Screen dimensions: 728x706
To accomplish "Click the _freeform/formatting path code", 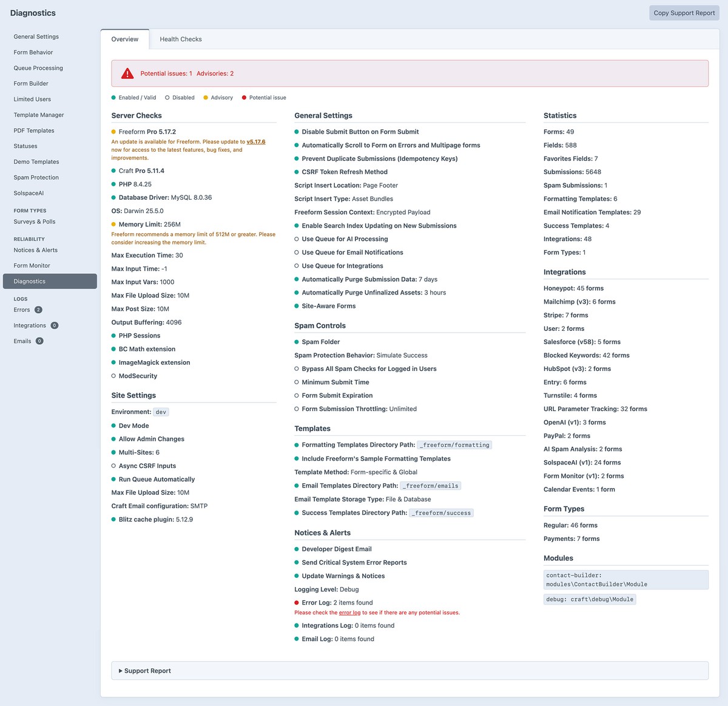I will click(x=454, y=445).
